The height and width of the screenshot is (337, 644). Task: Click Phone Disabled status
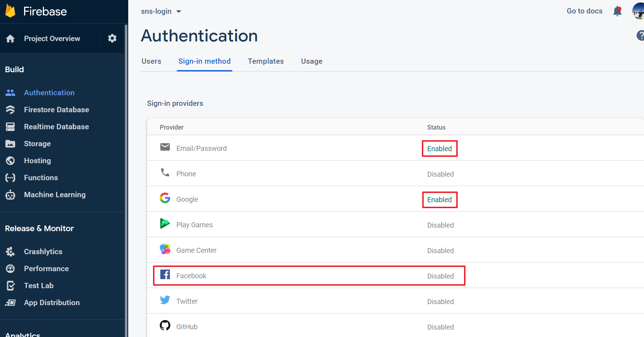[x=440, y=174]
